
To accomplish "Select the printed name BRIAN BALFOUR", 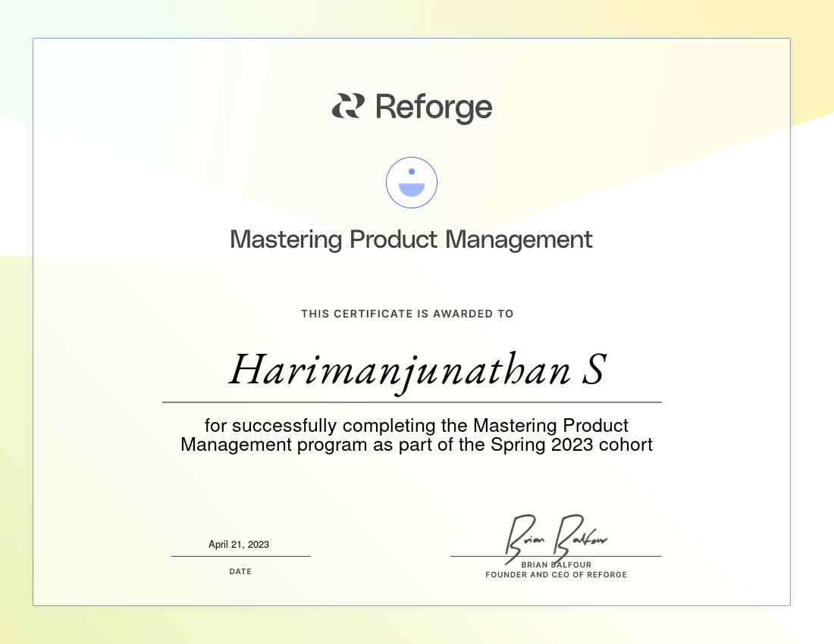I will click(x=556, y=565).
